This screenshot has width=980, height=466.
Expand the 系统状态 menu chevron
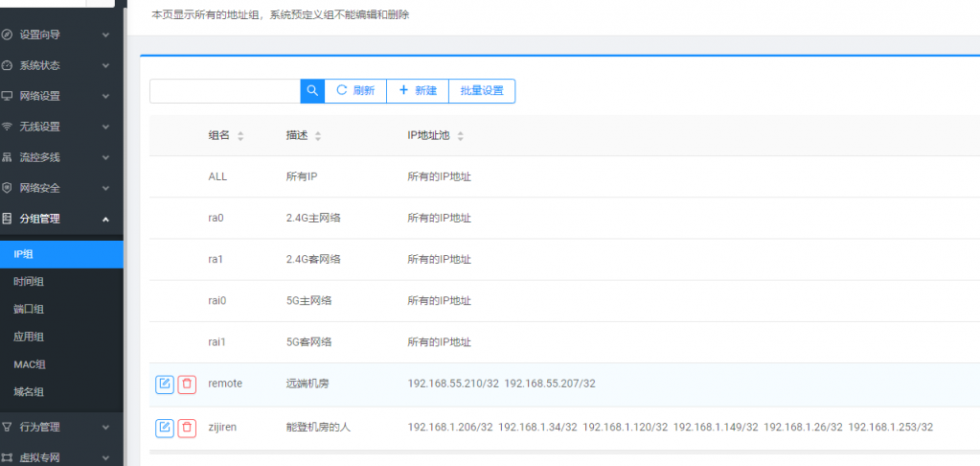click(x=105, y=65)
